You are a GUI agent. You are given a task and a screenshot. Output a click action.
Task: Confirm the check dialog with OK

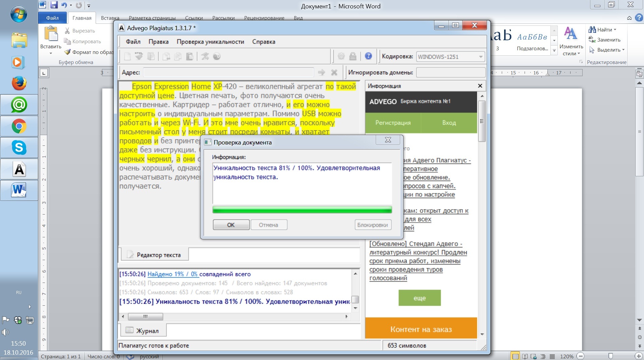coord(231,225)
